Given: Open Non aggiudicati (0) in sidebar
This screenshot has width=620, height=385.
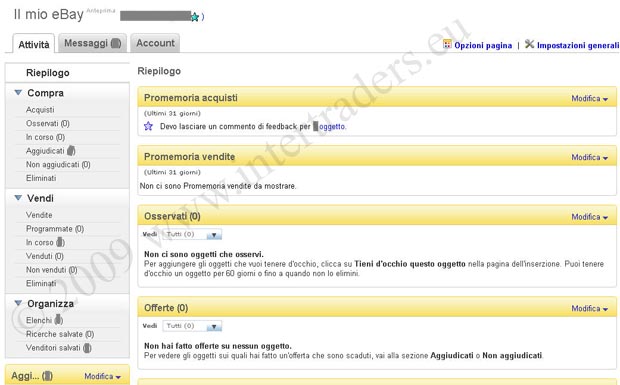Looking at the screenshot, I should 58,164.
